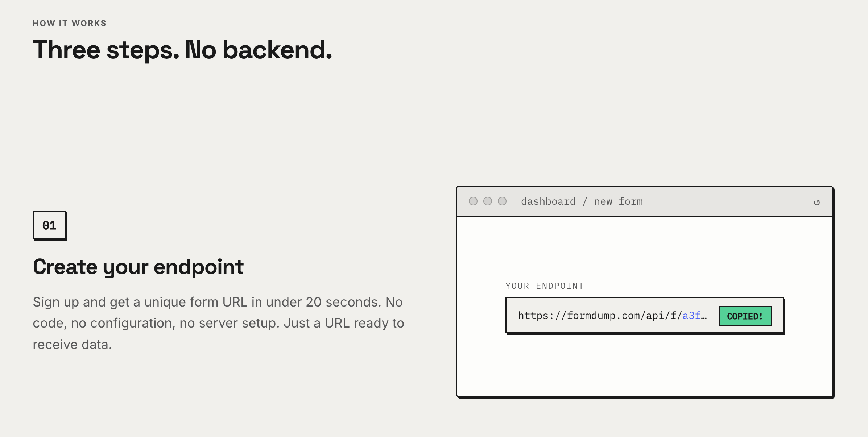
Task: Select the new form breadcrumb entry
Action: (x=619, y=201)
